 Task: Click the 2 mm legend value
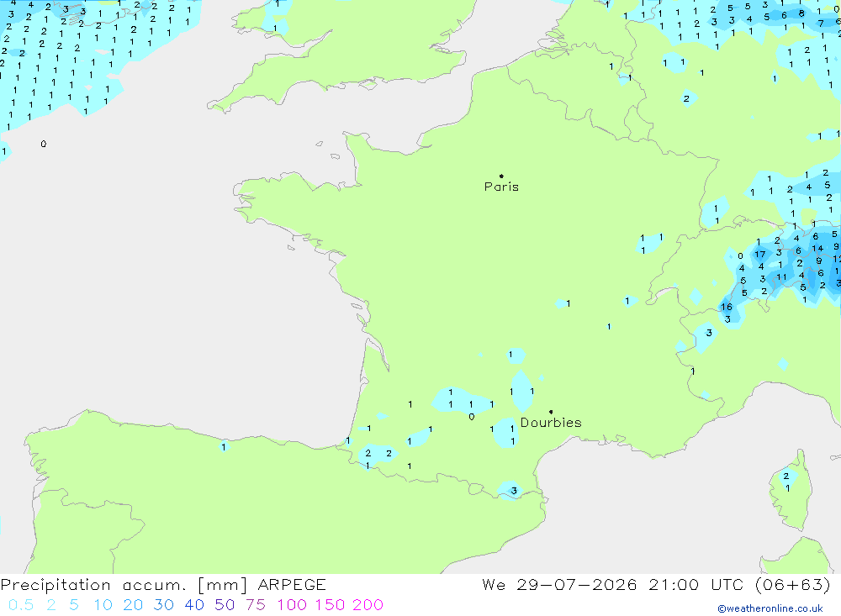pos(51,605)
